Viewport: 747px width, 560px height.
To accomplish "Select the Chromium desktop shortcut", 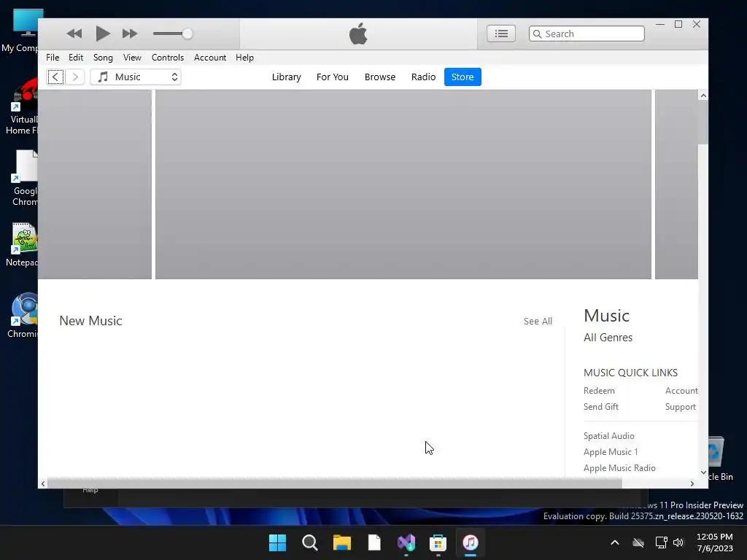I will pos(22,316).
